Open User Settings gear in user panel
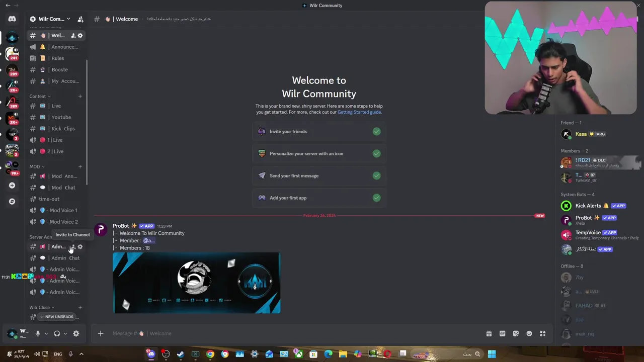The width and height of the screenshot is (644, 362). [x=76, y=333]
